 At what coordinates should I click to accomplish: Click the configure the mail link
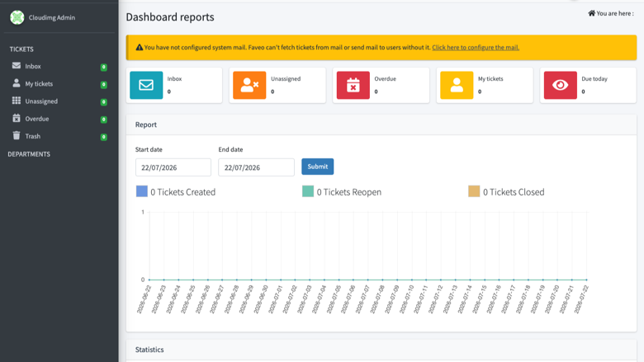tap(476, 48)
